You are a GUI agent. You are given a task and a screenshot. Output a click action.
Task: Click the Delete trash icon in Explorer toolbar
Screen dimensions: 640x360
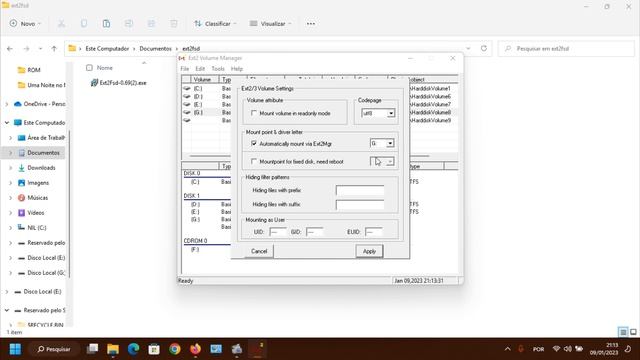(173, 24)
